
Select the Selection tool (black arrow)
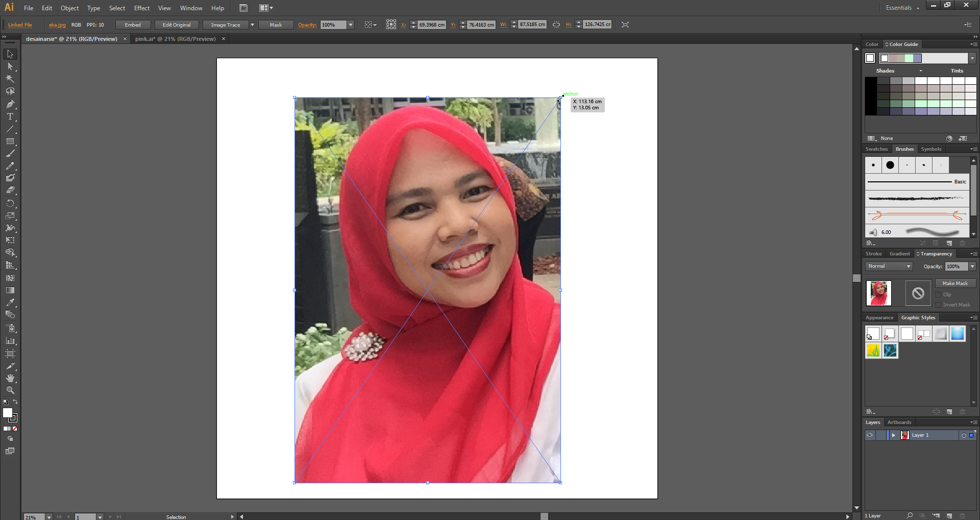[10, 54]
